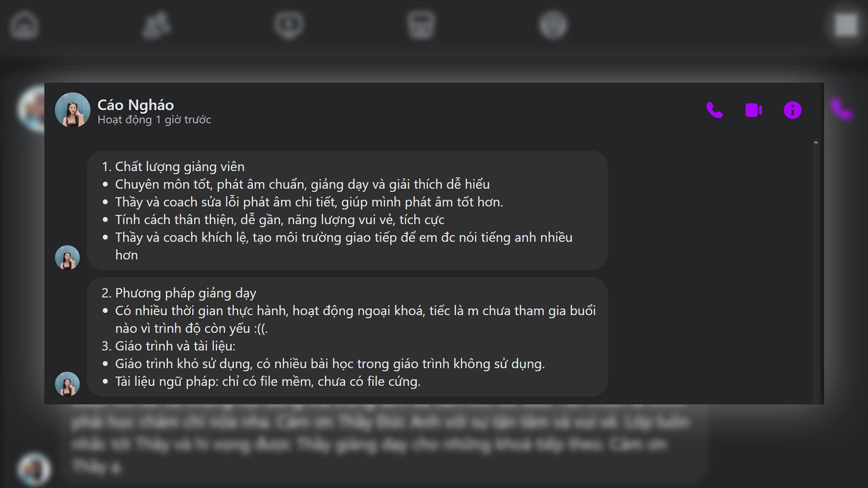The height and width of the screenshot is (488, 868).
Task: Select the message starting "2. Phương pháp giảng dạy"
Action: [347, 337]
